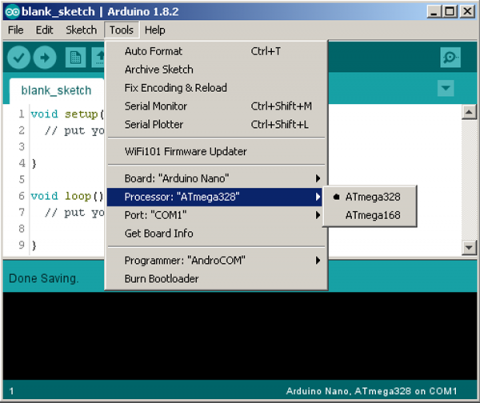
Task: Click Get Board Info
Action: pyautogui.click(x=216, y=233)
